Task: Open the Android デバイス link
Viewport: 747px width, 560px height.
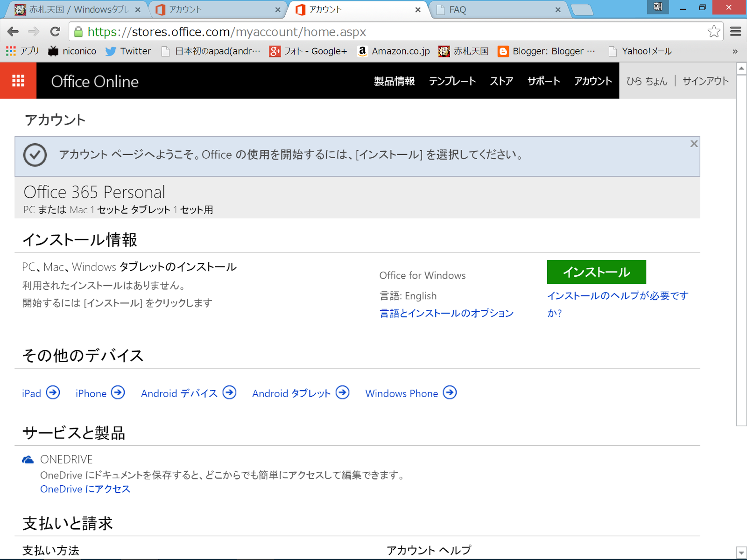Action: (179, 393)
